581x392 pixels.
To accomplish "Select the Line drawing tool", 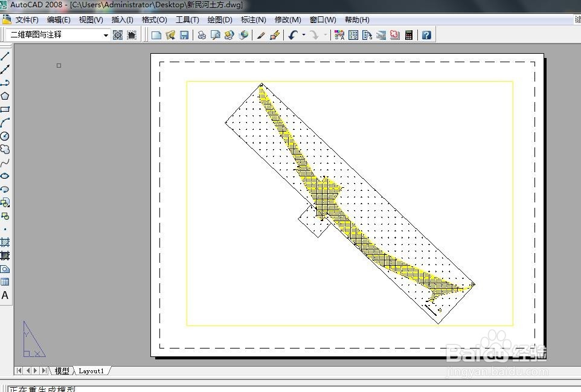I will pyautogui.click(x=5, y=56).
